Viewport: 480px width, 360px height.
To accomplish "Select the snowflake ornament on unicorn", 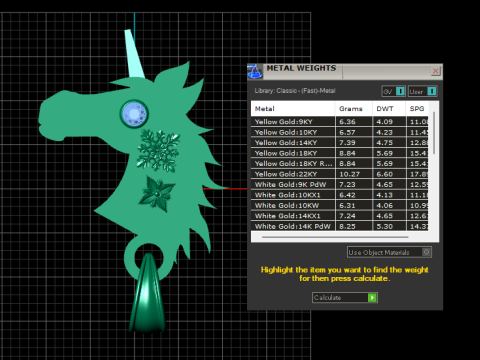I will (158, 150).
